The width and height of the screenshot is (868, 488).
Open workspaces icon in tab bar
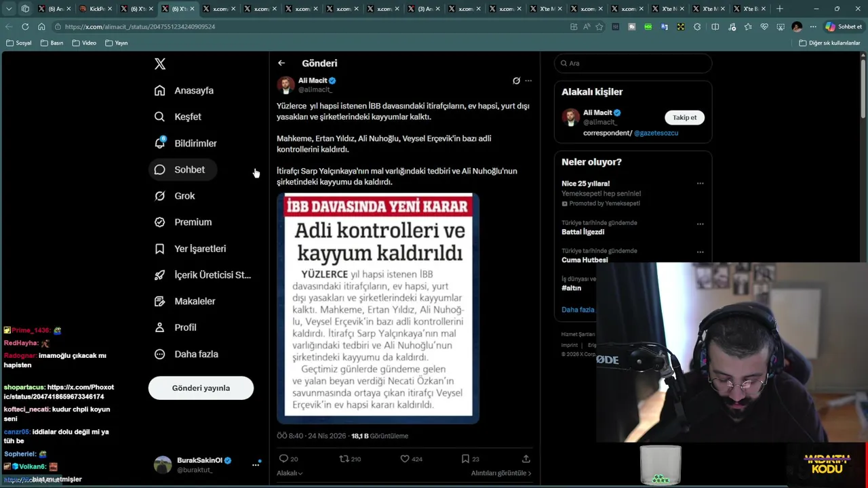point(26,9)
